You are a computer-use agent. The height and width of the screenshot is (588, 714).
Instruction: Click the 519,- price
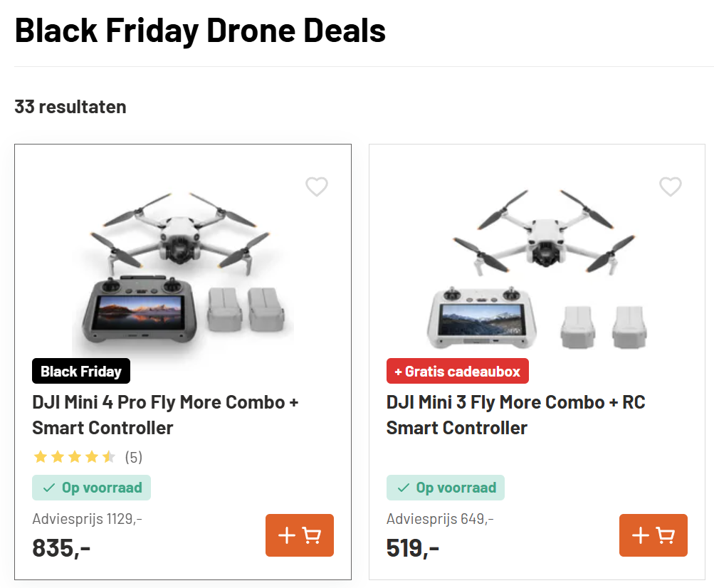[413, 547]
